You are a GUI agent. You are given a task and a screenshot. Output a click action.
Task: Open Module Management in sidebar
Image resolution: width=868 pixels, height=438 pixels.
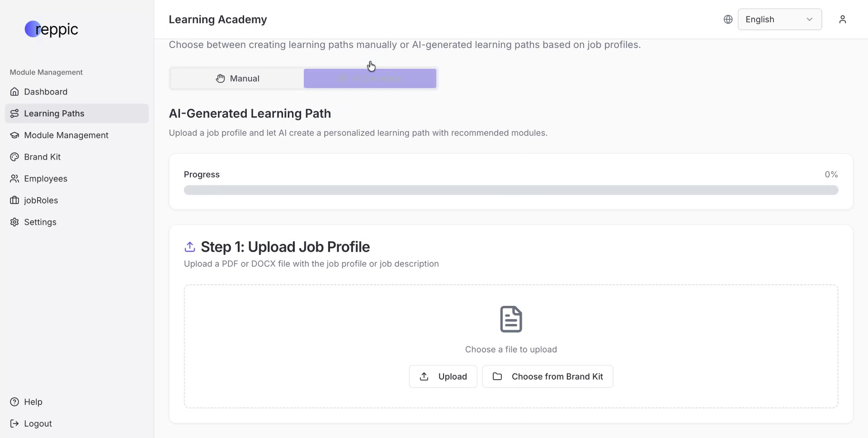tap(66, 135)
